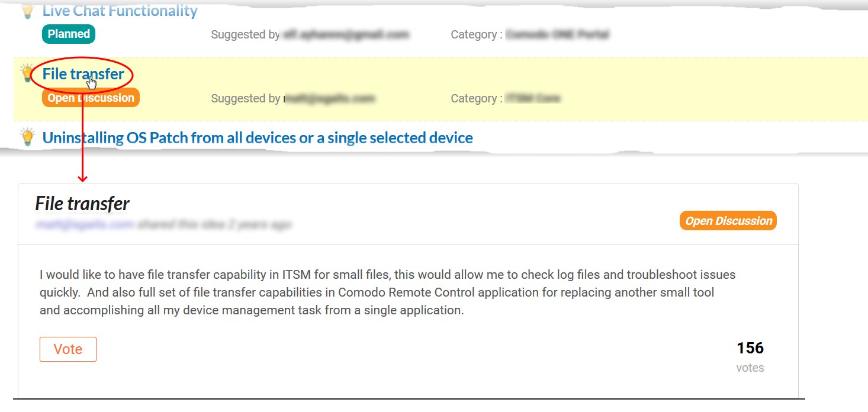
Task: Open blurred author email under detail heading
Action: coord(85,224)
